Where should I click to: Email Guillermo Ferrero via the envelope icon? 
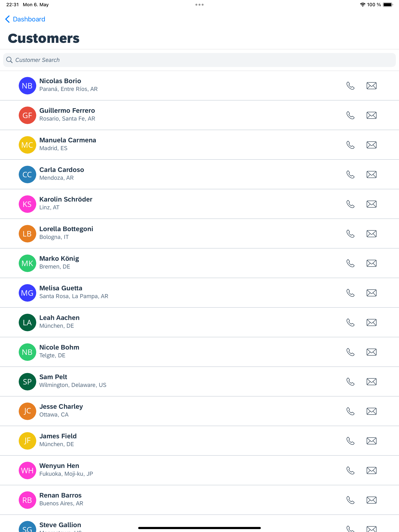[x=371, y=115]
